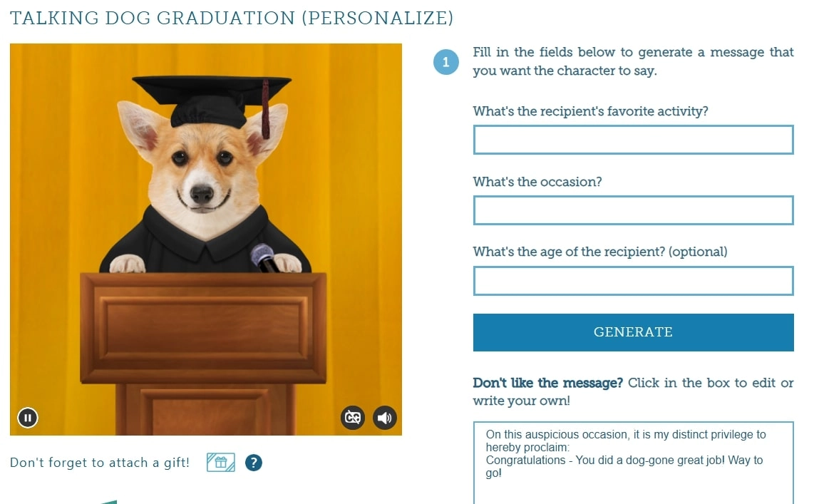Click the Talking Dog Graduation page title
Viewport: 814px width, 504px height.
coord(232,18)
